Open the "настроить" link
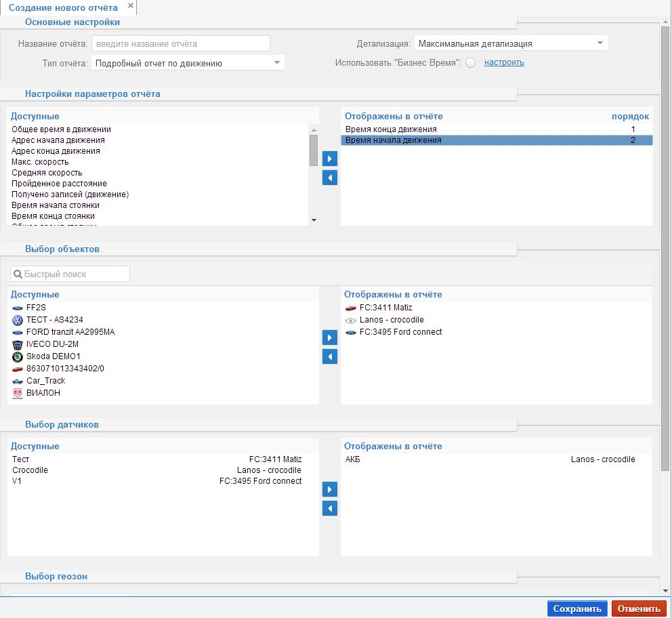 click(x=504, y=62)
